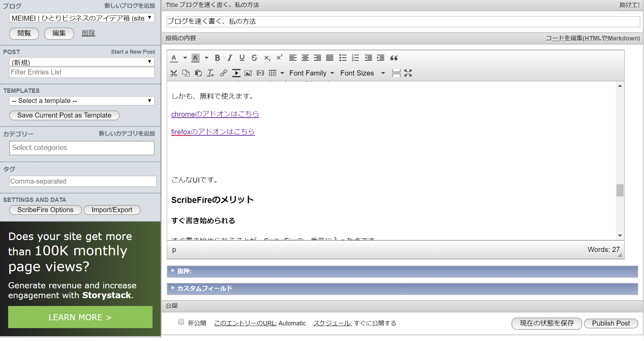Screen dimensions: 644x341
Task: Expand the 抜粋 section
Action: tap(184, 271)
